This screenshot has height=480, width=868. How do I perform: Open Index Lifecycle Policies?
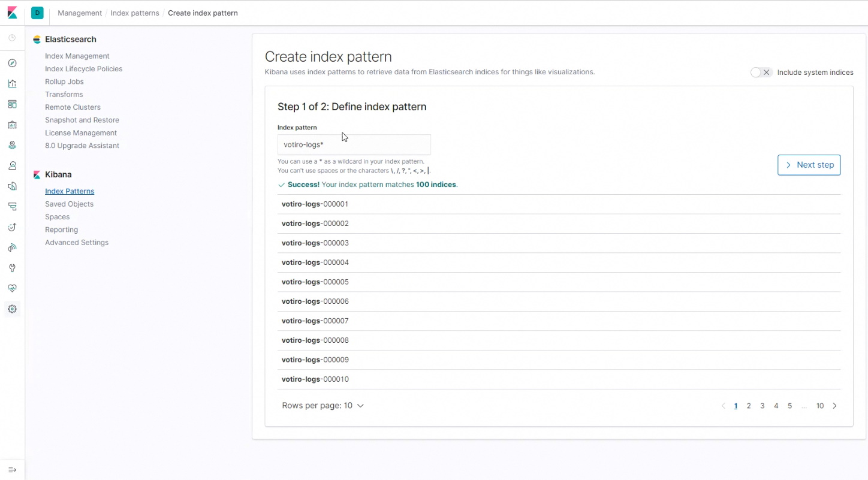[83, 69]
